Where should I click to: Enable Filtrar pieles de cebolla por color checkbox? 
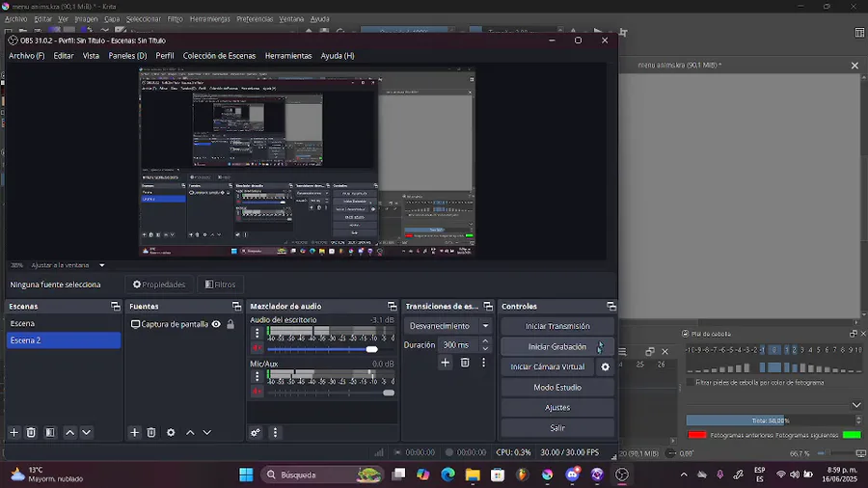click(690, 382)
